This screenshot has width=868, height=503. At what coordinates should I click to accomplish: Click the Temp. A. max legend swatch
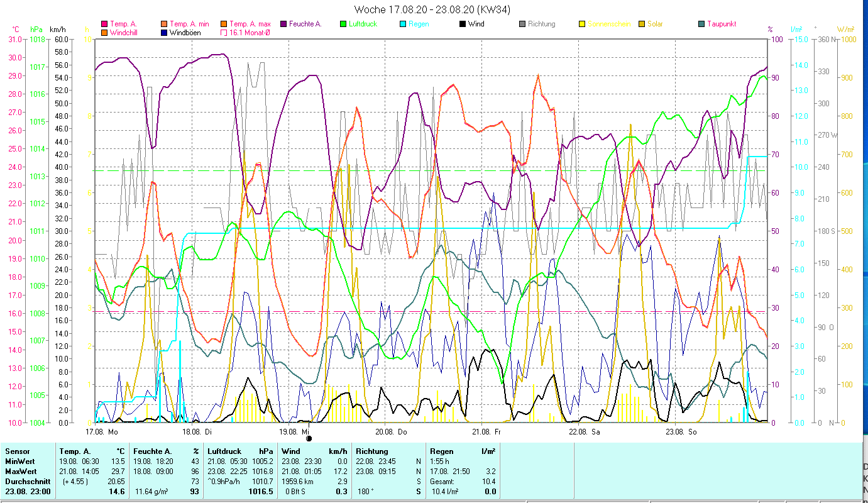point(224,24)
